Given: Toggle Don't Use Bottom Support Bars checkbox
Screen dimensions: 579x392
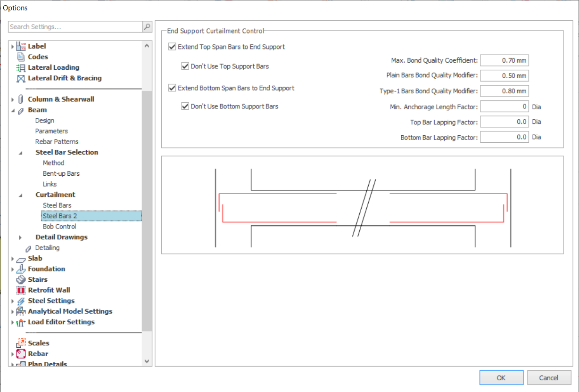Looking at the screenshot, I should [x=185, y=106].
